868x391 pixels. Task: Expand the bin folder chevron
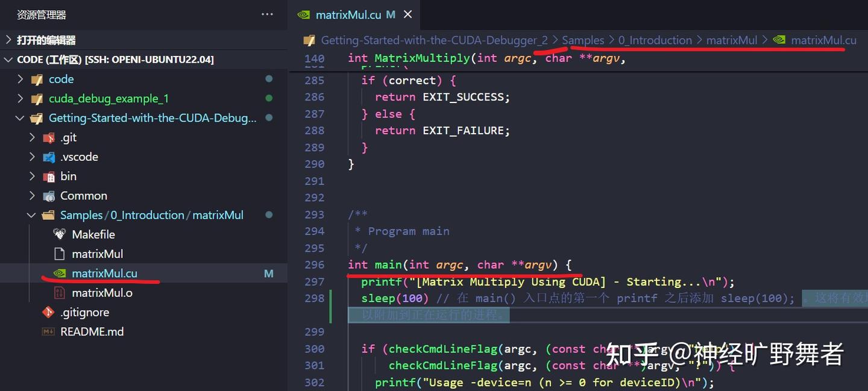pyautogui.click(x=32, y=177)
